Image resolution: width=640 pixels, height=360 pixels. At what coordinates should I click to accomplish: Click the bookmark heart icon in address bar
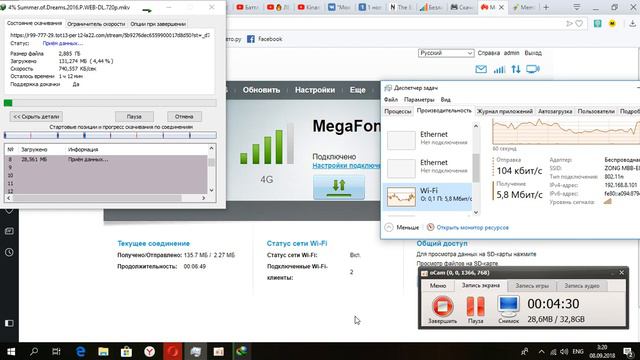coord(579,24)
